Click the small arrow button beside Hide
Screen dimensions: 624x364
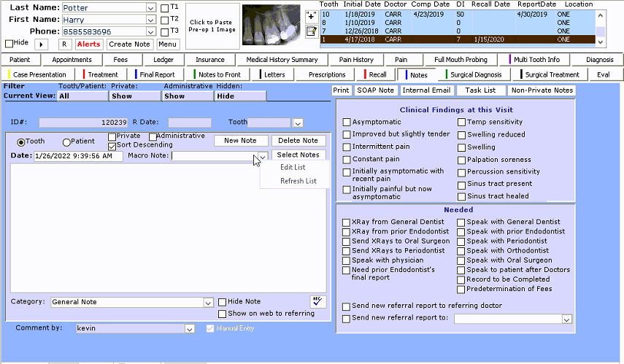pyautogui.click(x=41, y=44)
